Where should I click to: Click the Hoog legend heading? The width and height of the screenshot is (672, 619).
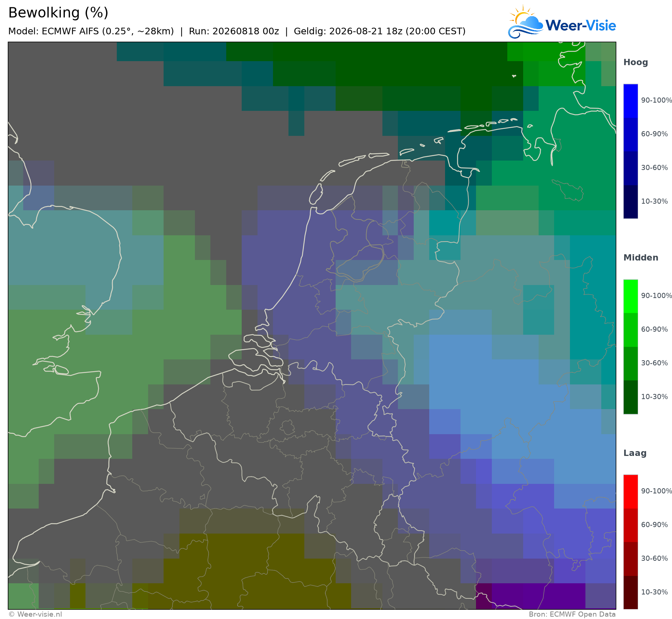click(636, 63)
